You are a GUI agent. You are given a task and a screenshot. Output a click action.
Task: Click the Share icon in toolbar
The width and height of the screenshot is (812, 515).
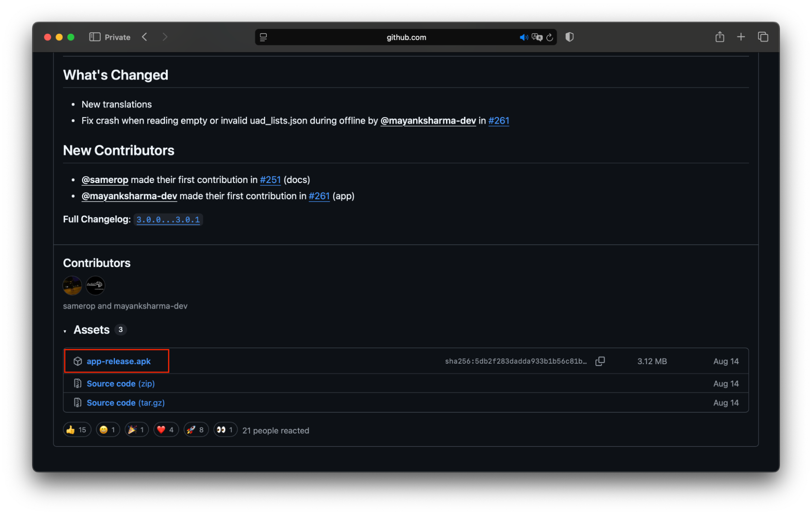[719, 37]
